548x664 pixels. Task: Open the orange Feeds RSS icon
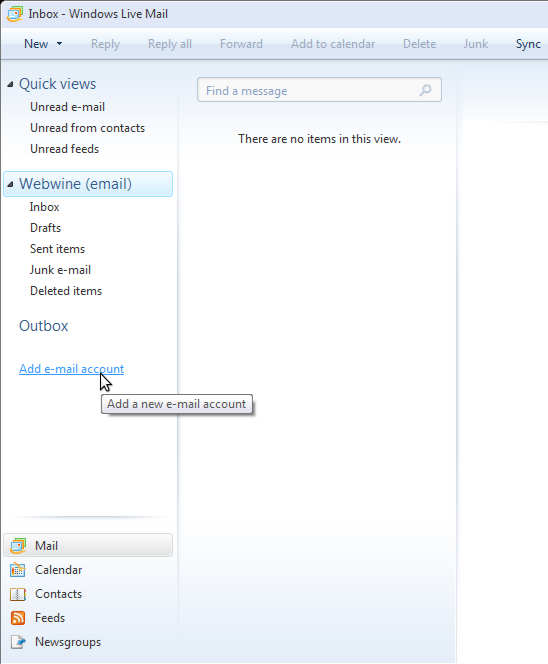pyautogui.click(x=18, y=618)
